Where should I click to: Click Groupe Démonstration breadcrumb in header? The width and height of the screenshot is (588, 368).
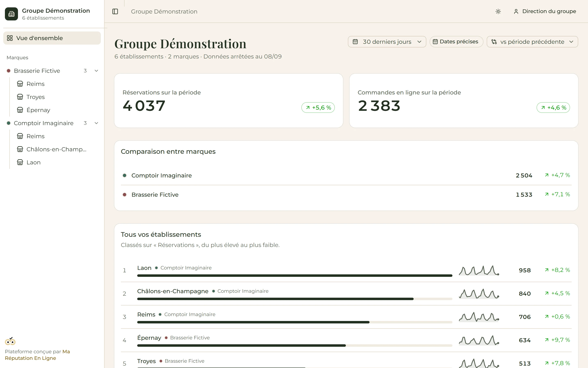coord(164,11)
